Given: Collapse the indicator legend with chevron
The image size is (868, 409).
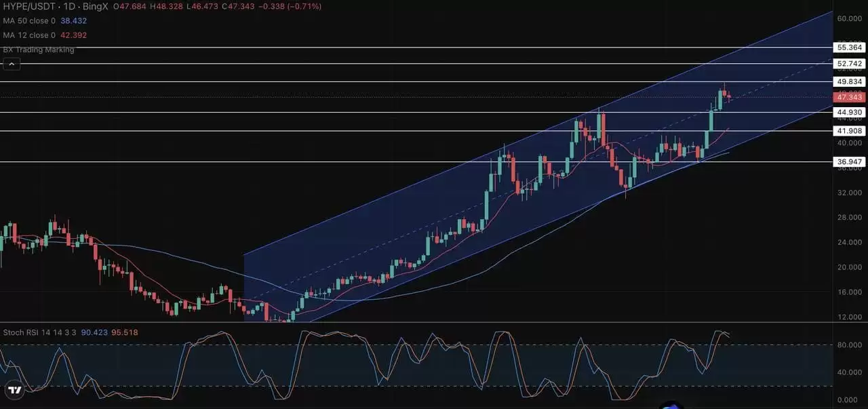Looking at the screenshot, I should (12, 64).
